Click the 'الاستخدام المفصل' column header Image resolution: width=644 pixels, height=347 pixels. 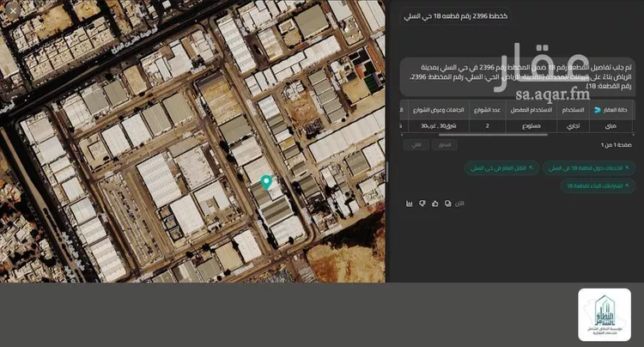coord(531,110)
